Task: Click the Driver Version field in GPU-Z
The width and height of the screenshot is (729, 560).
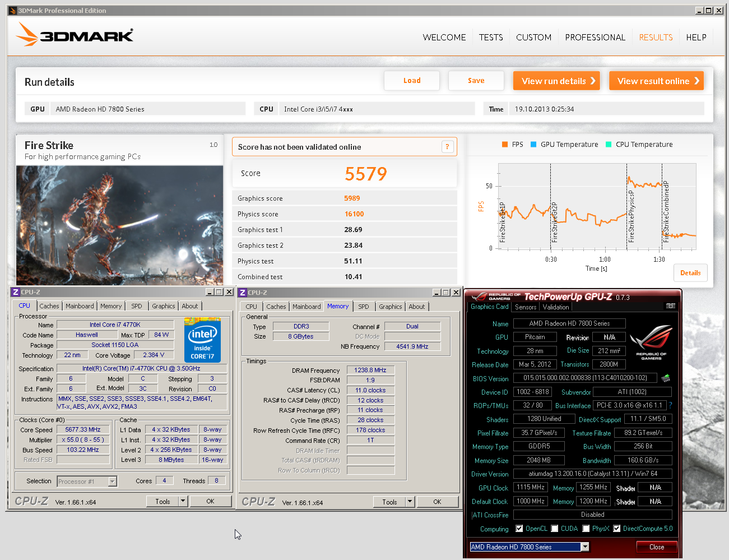Action: [x=592, y=474]
